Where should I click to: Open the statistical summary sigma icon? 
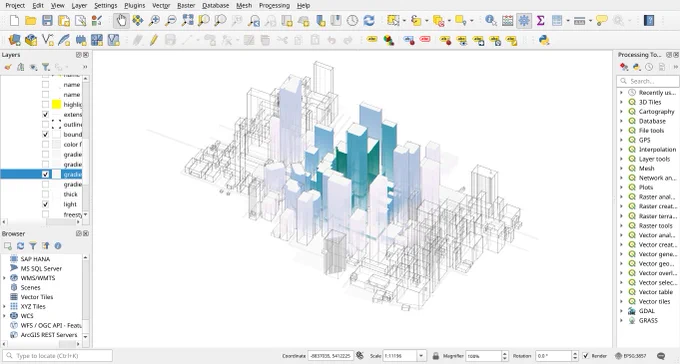coord(540,20)
